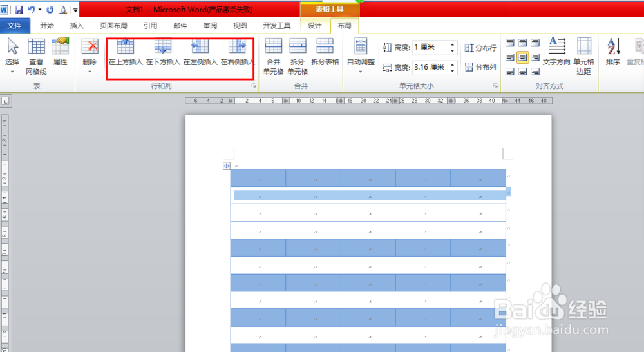Click 在下方插入 (Insert Below)
644x352 pixels.
click(163, 52)
